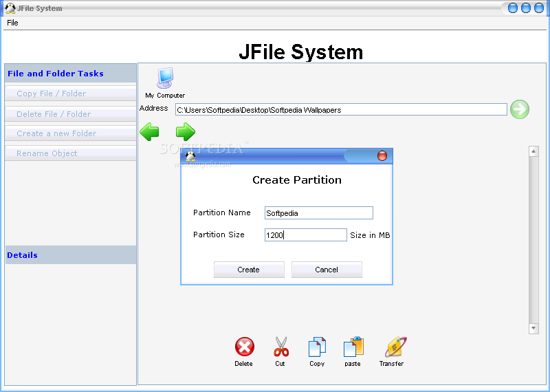550x392 pixels.
Task: Click the paste clipboard icon
Action: point(353,347)
